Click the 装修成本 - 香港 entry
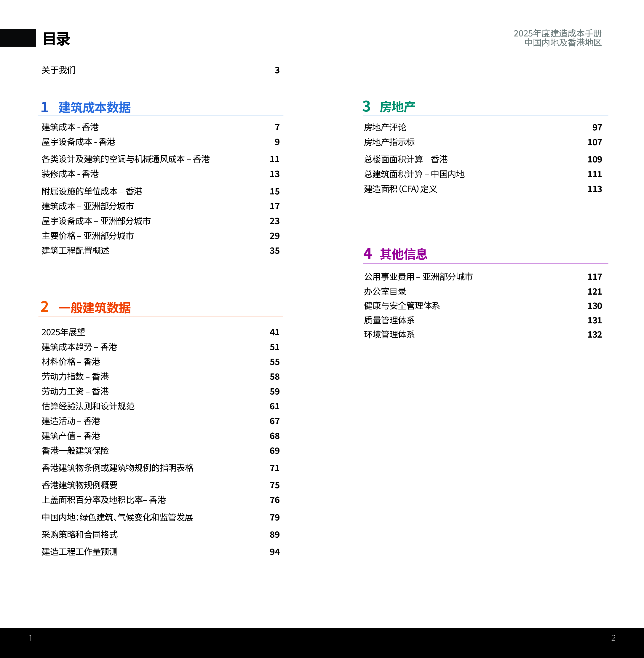This screenshot has height=658, width=644. tap(70, 174)
